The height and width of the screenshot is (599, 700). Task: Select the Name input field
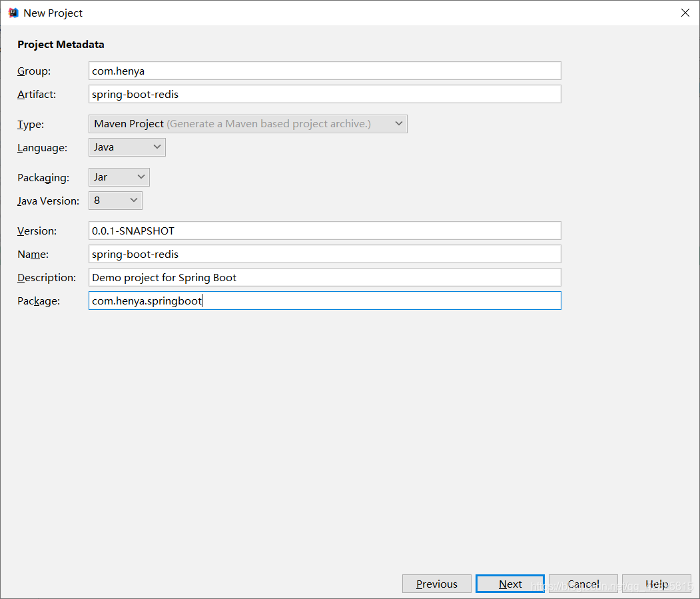point(324,254)
